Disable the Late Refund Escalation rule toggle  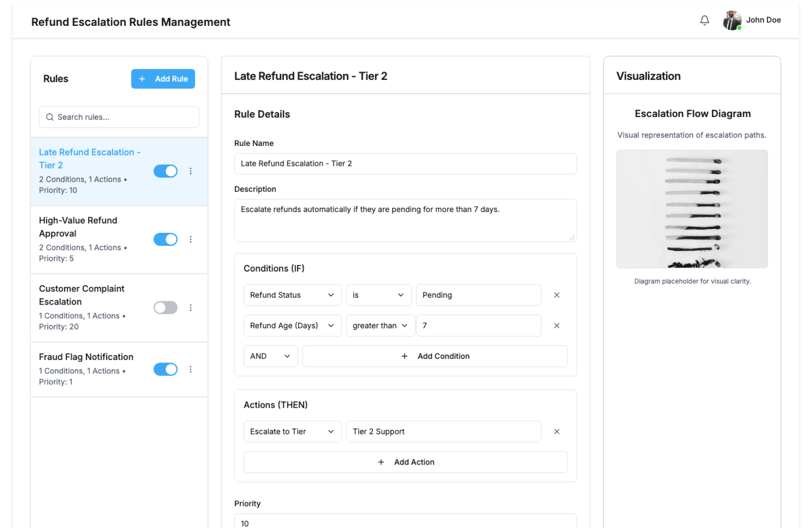(165, 171)
